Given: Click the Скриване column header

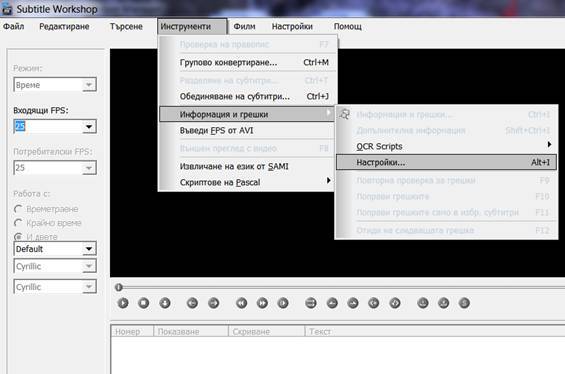Looking at the screenshot, I should 267,331.
